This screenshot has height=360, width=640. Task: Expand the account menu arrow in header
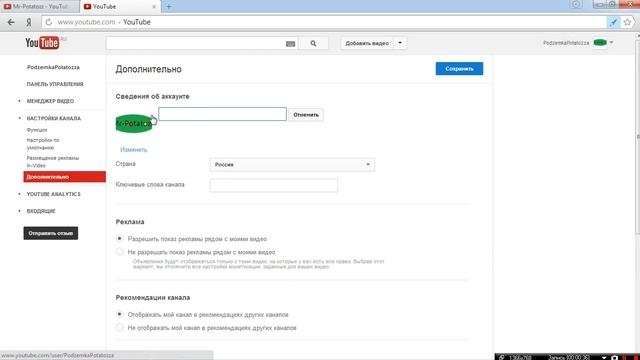point(611,42)
